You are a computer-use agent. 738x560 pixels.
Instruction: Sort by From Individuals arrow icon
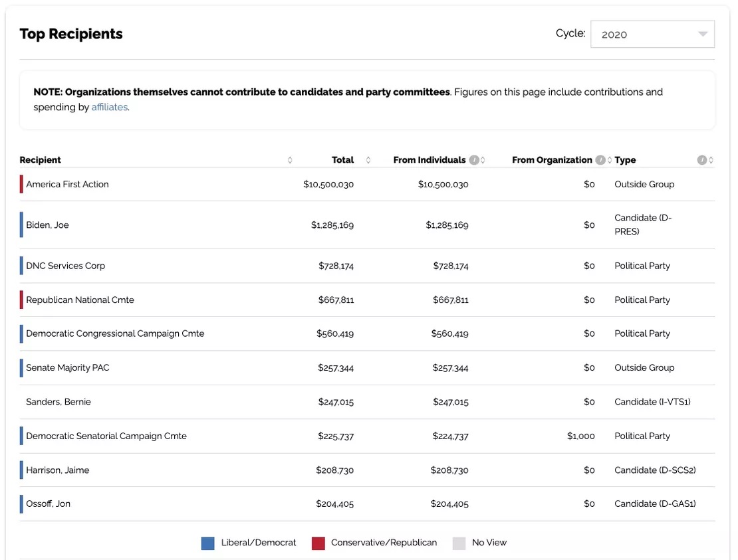483,160
